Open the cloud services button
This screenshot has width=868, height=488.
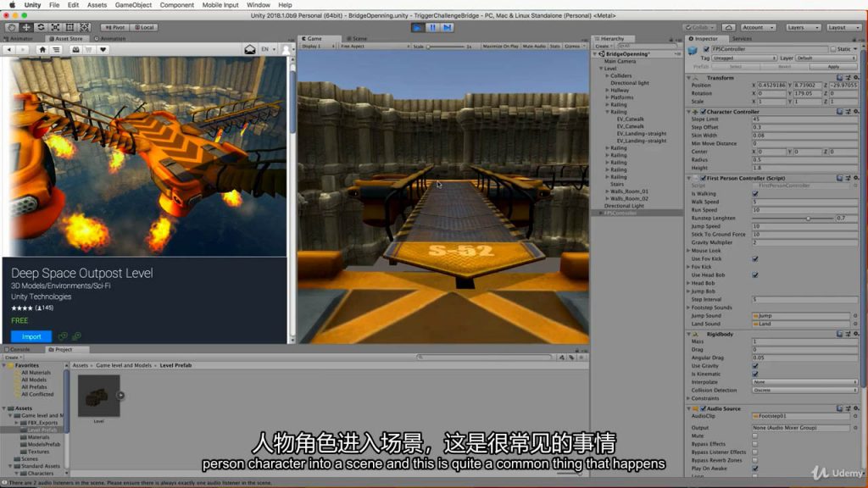(728, 27)
